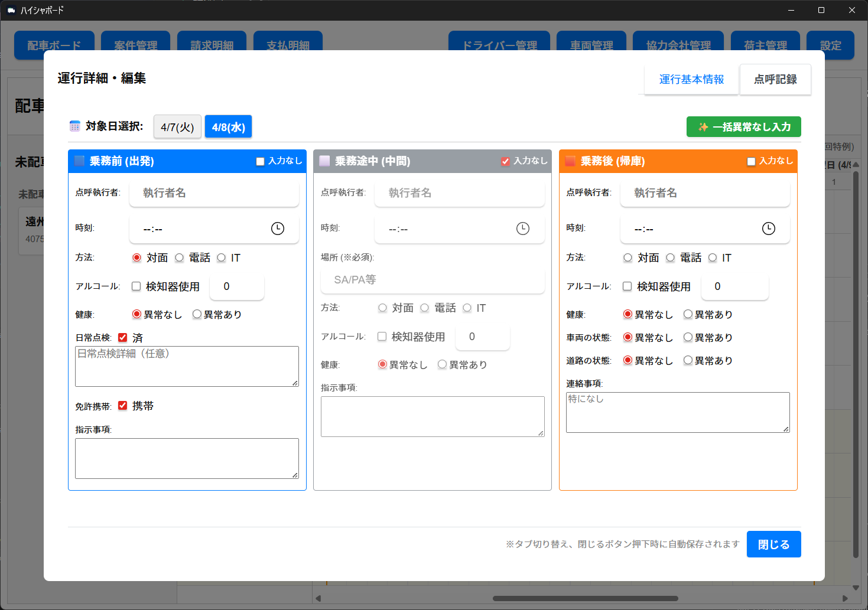868x610 pixels.
Task: Click 指示事項 text area in 乗務途中 panel
Action: 433,416
